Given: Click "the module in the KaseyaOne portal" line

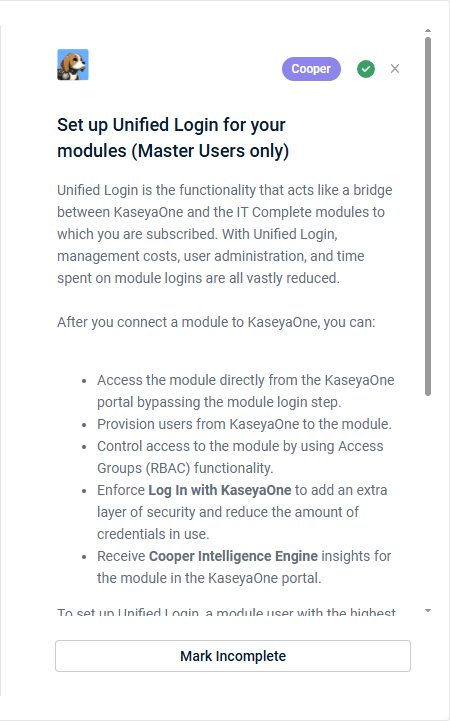Looking at the screenshot, I should point(209,578).
